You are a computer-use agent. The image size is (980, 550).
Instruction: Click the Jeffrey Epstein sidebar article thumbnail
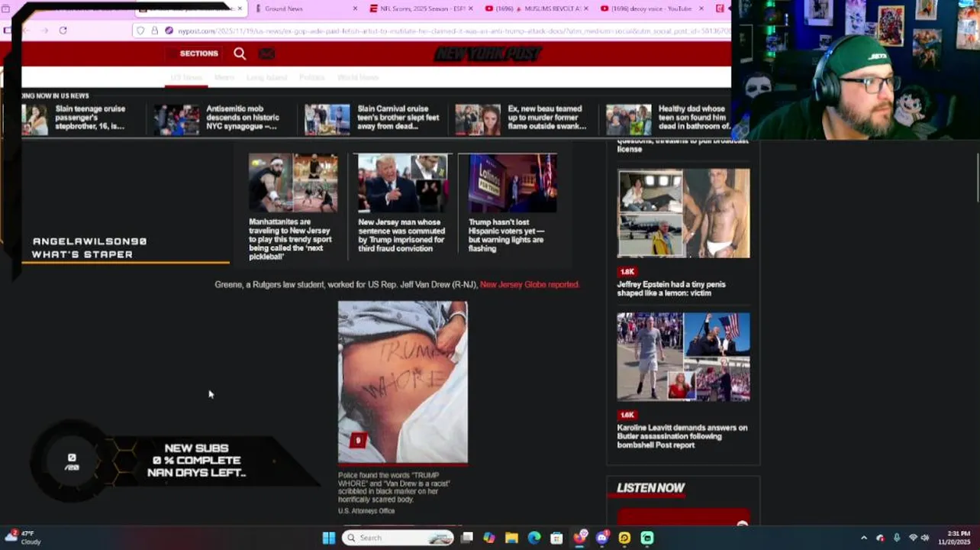[684, 213]
